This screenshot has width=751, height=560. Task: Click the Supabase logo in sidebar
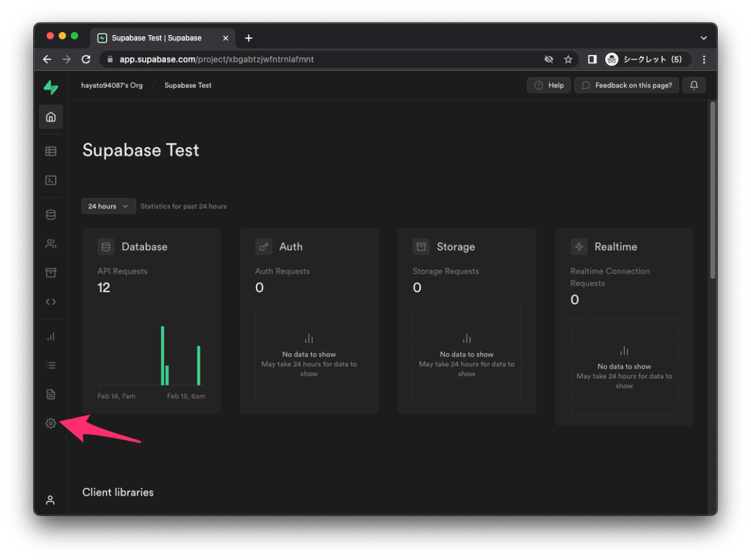coord(51,88)
